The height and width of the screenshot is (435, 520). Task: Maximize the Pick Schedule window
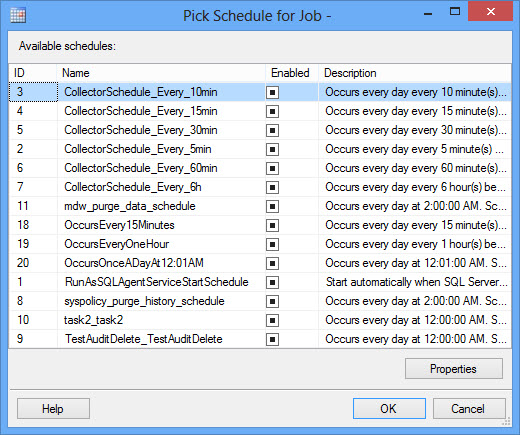(455, 12)
